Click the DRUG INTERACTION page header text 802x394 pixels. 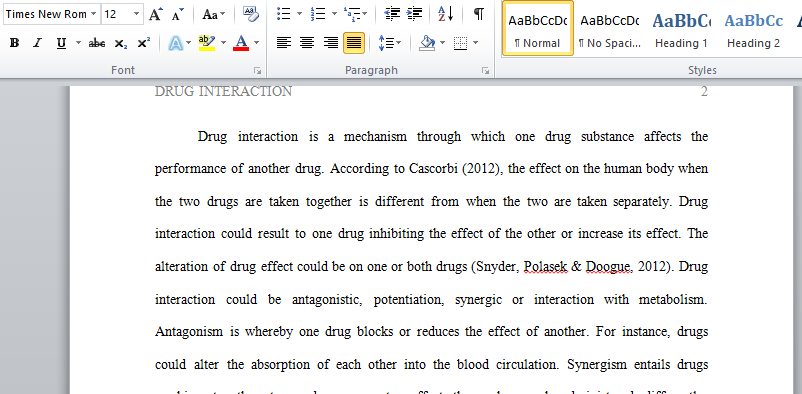pos(224,92)
